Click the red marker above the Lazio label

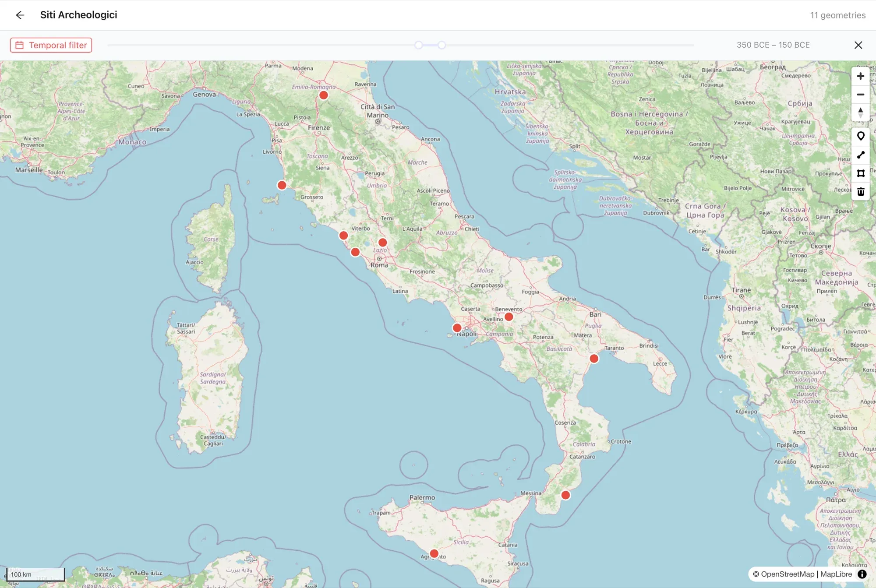coord(383,242)
